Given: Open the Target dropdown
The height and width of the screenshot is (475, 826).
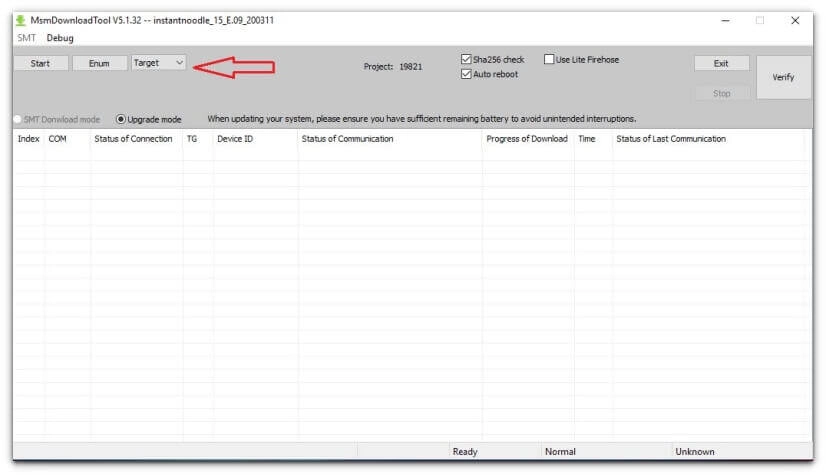Looking at the screenshot, I should [158, 63].
